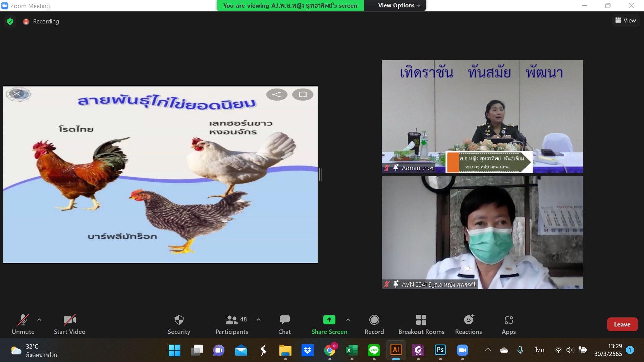
Task: Open the Teams Chat taskbar icon
Action: pyautogui.click(x=219, y=350)
